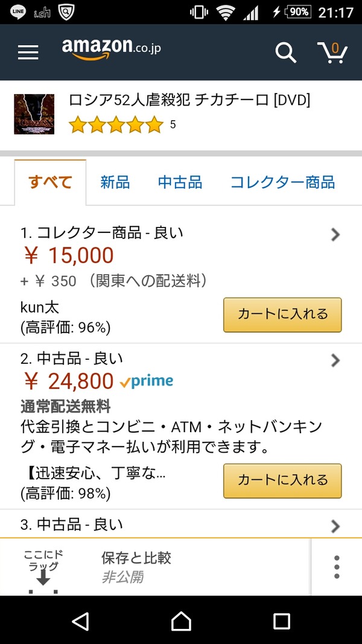Switch to the 中古品 tab

tap(180, 182)
